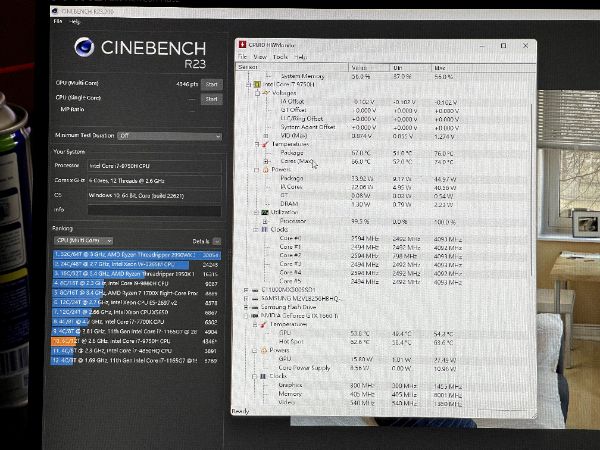Click the HWMonitor title bar app icon
Image resolution: width=600 pixels, height=450 pixels.
click(x=242, y=44)
